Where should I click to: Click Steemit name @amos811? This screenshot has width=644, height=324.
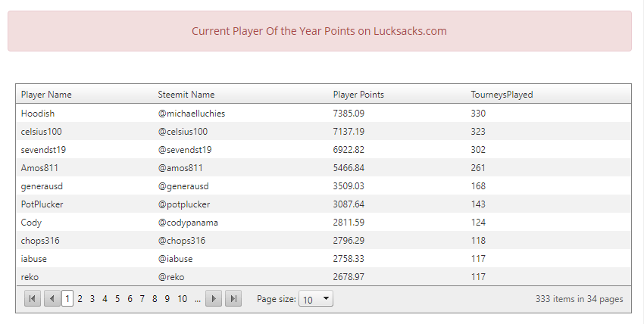(x=180, y=168)
